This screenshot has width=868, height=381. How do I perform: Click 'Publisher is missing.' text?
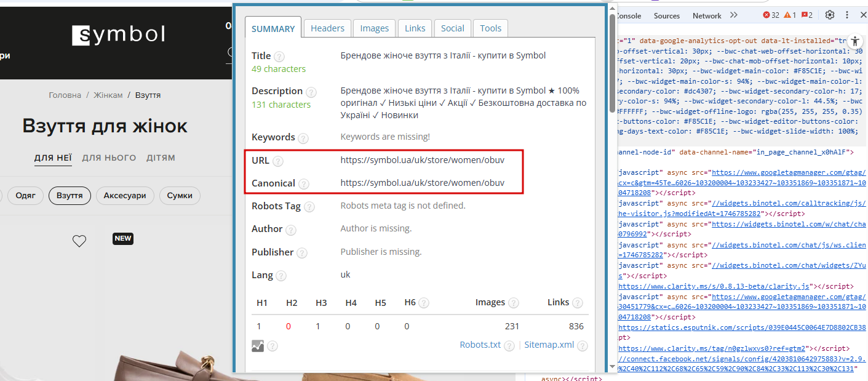click(x=381, y=252)
